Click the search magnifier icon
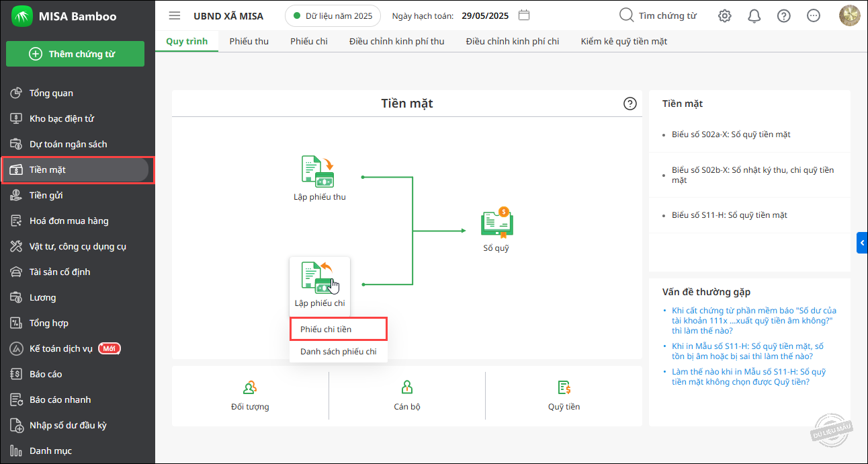 626,15
